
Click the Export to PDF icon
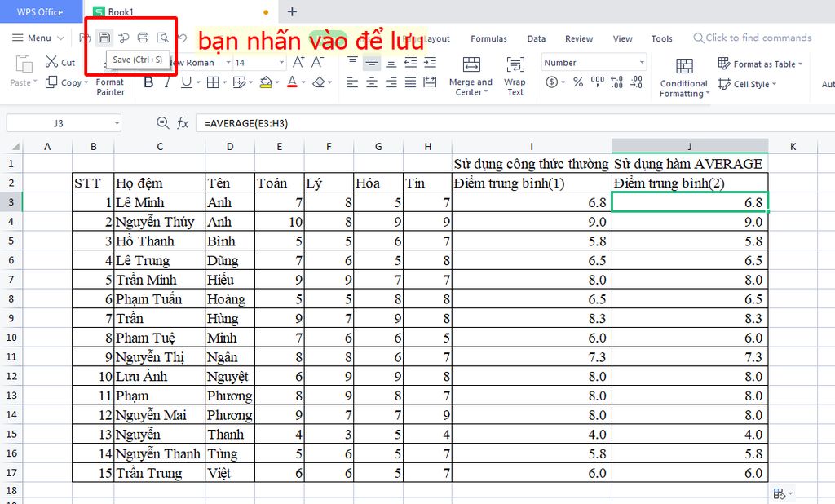124,38
